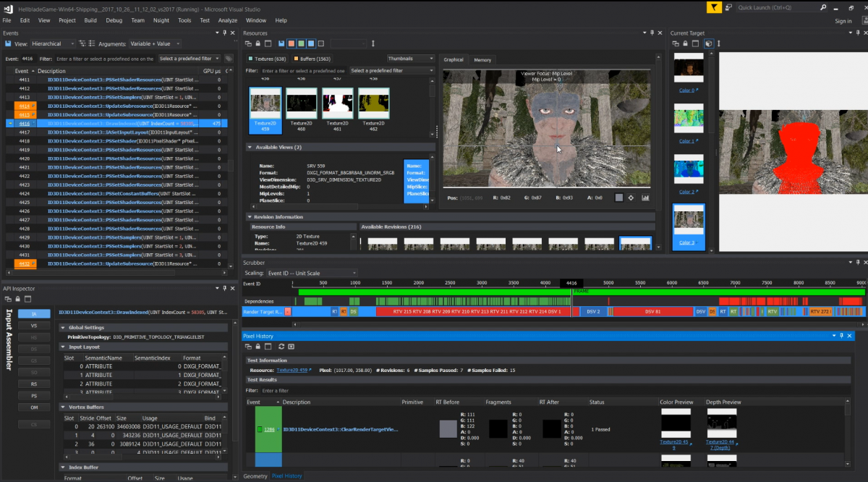Switch to the Memory tab
This screenshot has height=482, width=868.
pos(482,59)
